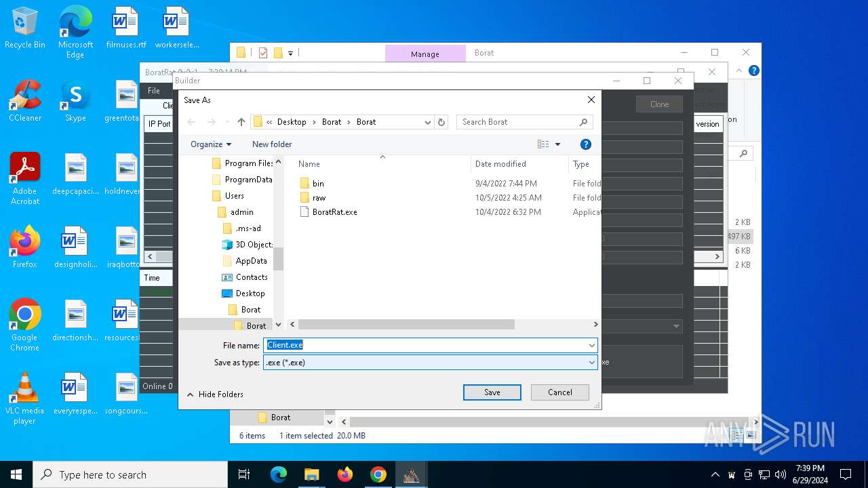Screen dimensions: 868x488
Task: Sort files by Date modified column header
Action: (x=519, y=164)
